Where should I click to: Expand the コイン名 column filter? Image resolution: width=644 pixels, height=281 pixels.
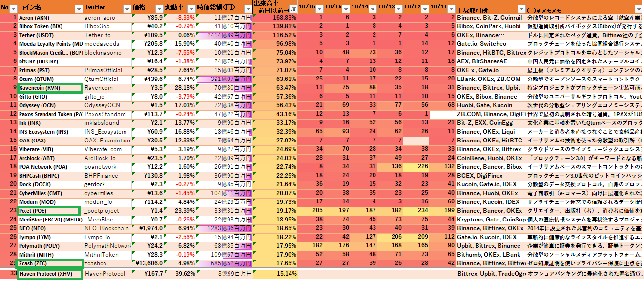pos(79,9)
